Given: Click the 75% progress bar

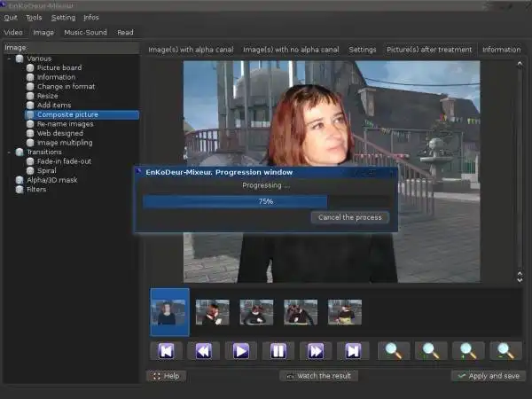Looking at the screenshot, I should (x=265, y=201).
